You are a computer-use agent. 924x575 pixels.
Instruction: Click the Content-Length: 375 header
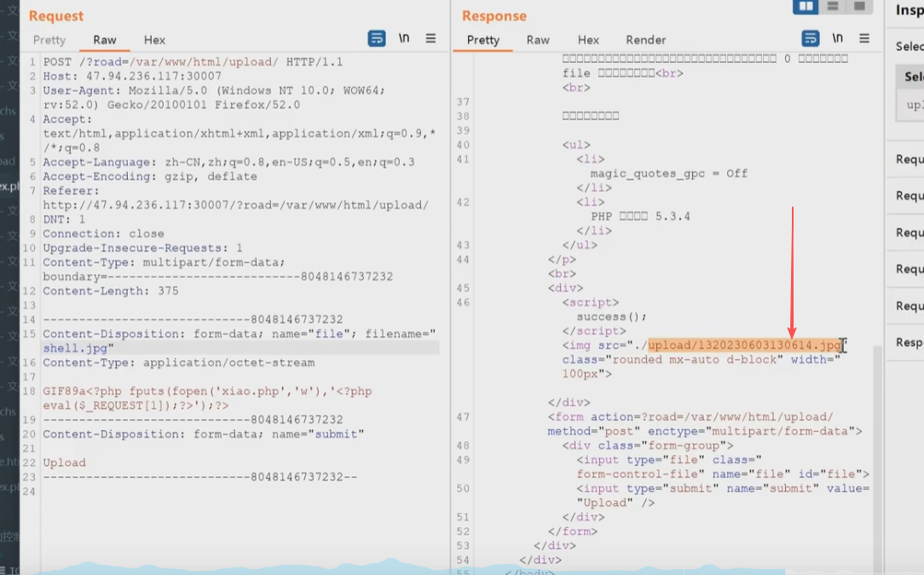pyautogui.click(x=111, y=291)
